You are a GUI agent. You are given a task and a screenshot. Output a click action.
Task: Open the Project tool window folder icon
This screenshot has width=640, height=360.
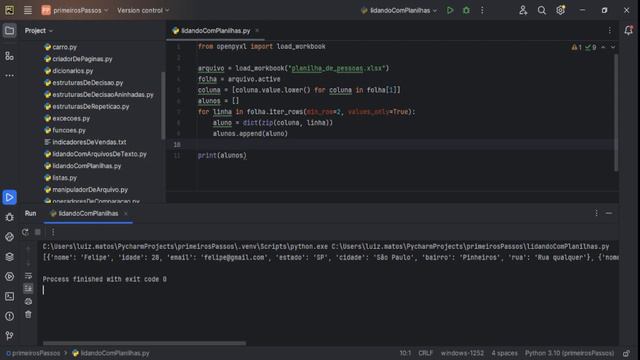point(9,31)
